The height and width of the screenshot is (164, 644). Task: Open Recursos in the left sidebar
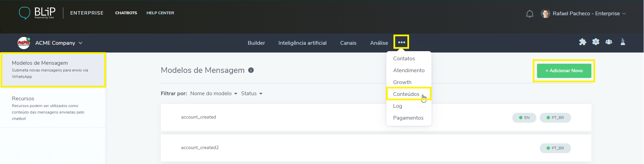pos(23,99)
